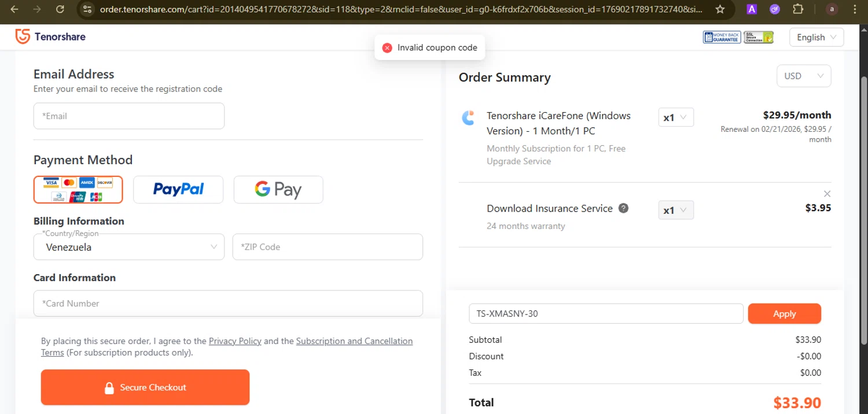Click the Billing Information heading

coord(79,221)
